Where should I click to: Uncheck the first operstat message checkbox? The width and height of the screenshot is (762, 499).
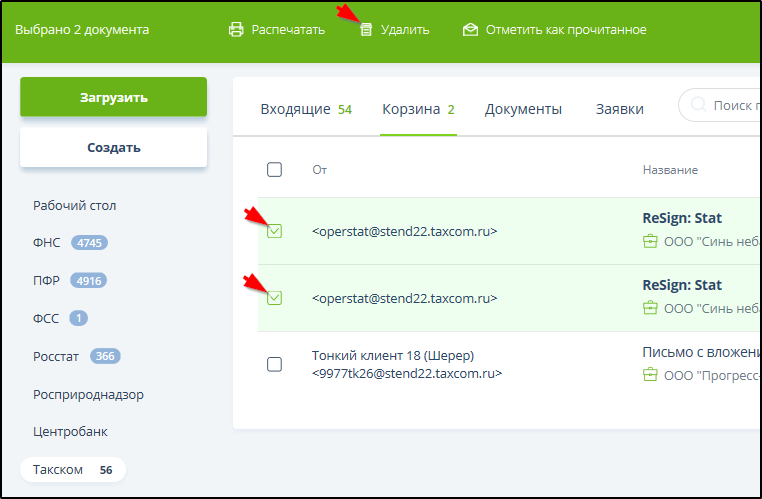pos(274,231)
